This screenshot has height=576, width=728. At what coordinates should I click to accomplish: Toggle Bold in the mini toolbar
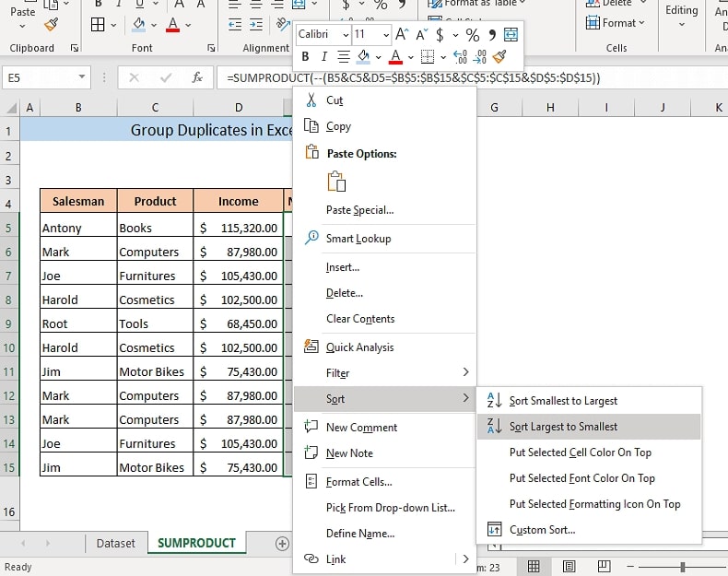click(x=305, y=56)
